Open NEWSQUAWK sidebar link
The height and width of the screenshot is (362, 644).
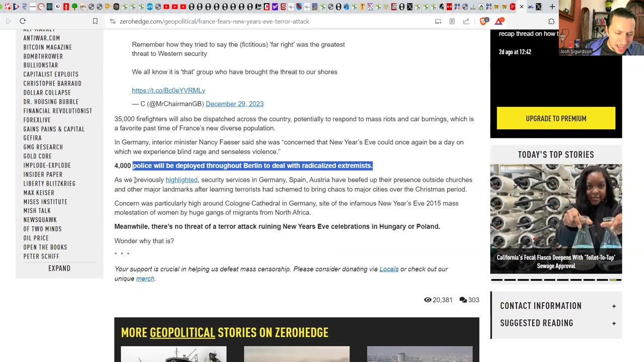(x=40, y=220)
